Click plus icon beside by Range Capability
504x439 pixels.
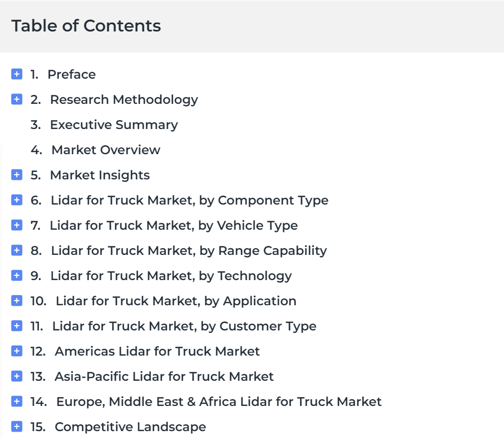[x=17, y=250]
